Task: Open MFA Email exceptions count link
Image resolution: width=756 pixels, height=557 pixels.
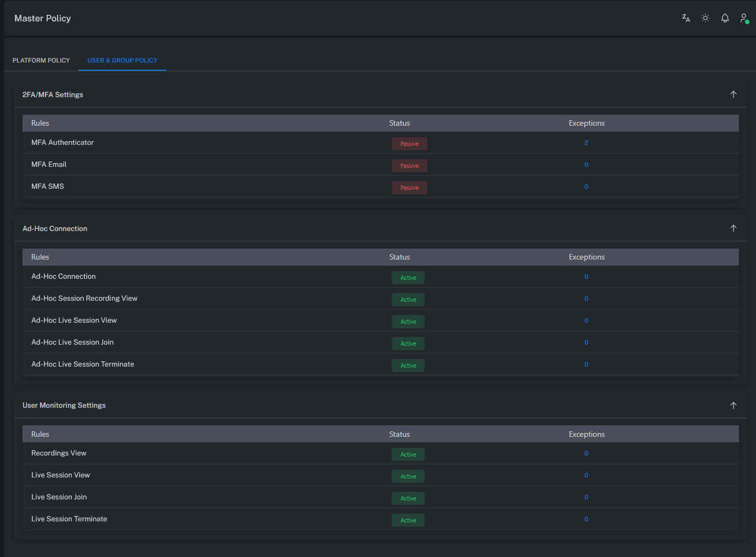Action: tap(586, 165)
